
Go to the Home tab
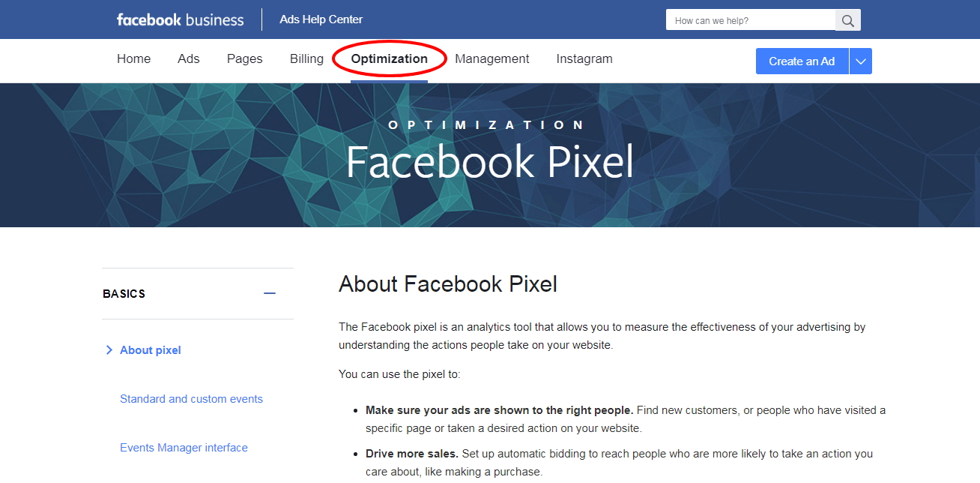(x=133, y=58)
